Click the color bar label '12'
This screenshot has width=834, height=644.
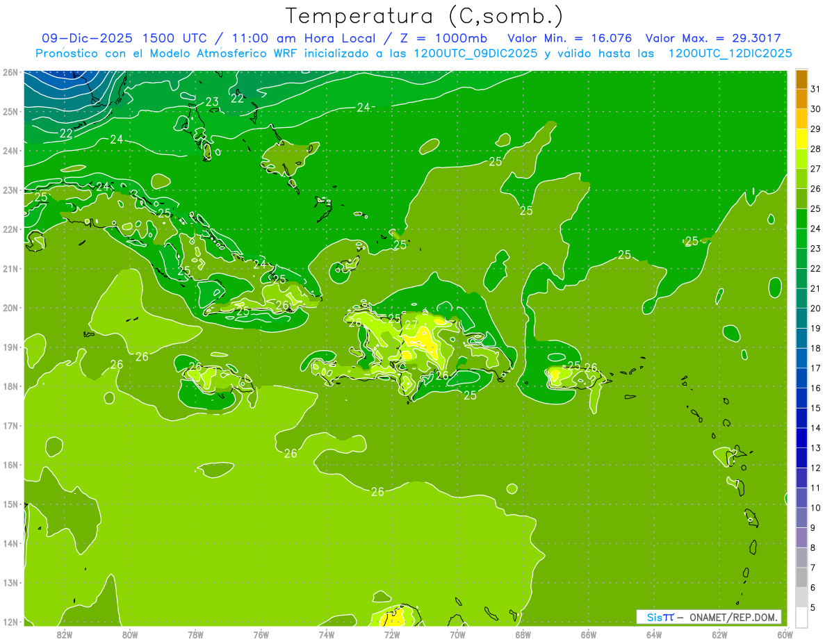pos(816,468)
